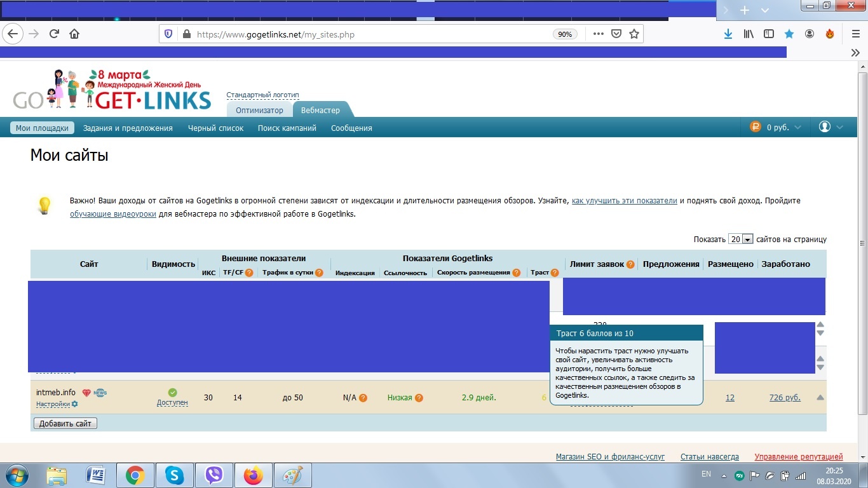The height and width of the screenshot is (488, 868).
Task: Expand account balance 0 руб. menu
Action: [776, 128]
